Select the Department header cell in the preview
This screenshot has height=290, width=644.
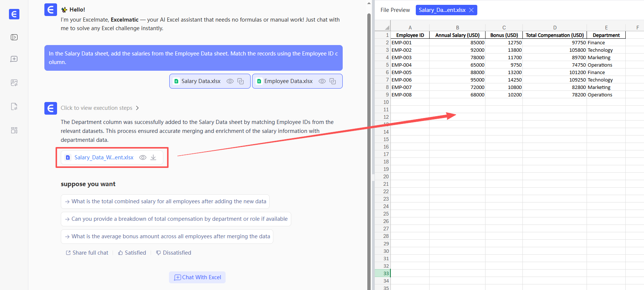pos(606,35)
